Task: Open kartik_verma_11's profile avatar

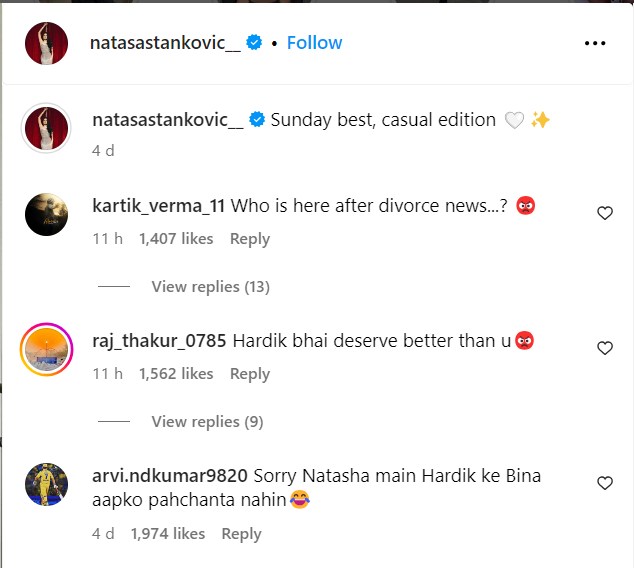Action: pyautogui.click(x=46, y=213)
